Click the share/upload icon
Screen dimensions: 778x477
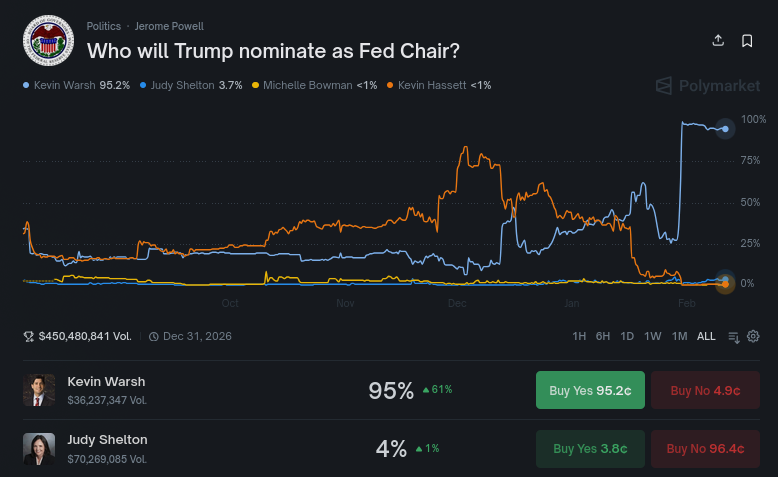click(x=718, y=41)
